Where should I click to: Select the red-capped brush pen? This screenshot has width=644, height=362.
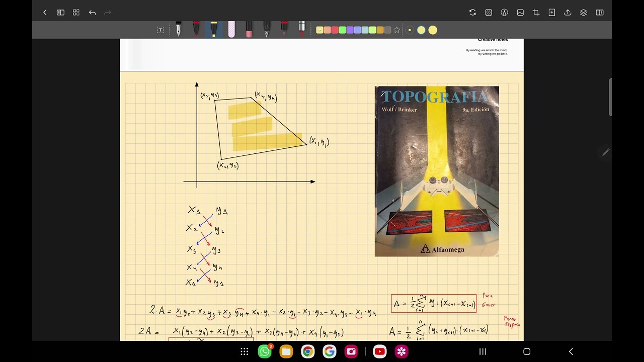click(196, 29)
